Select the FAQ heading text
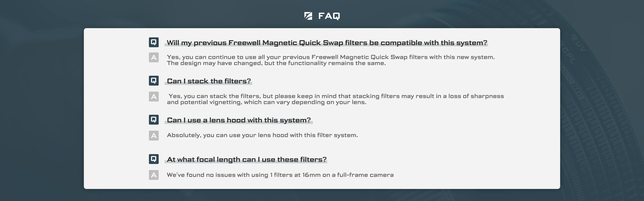644x201 pixels. pos(329,16)
